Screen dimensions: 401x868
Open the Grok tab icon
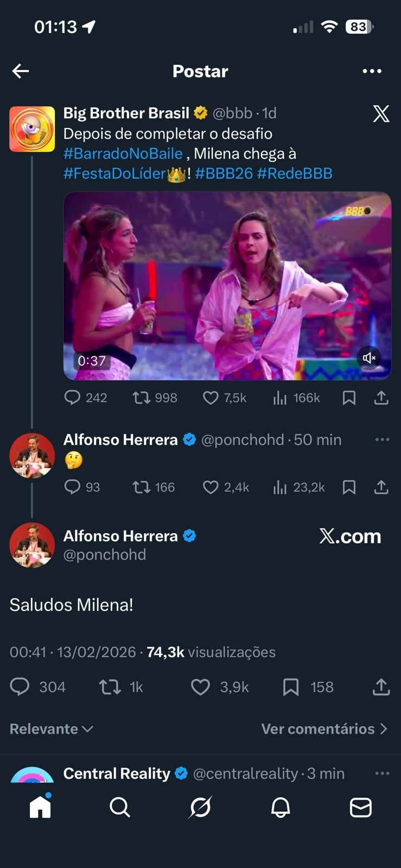click(200, 807)
